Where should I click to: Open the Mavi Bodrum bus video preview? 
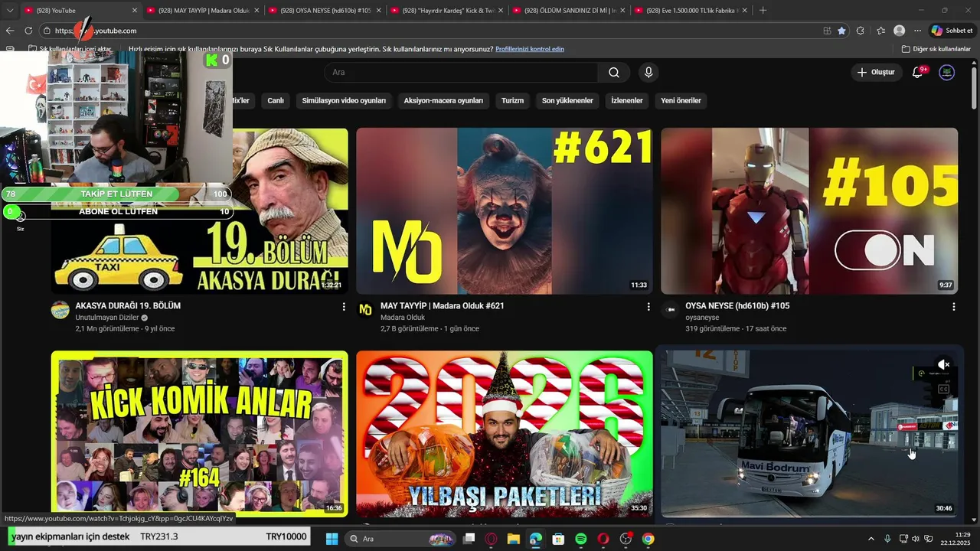[x=809, y=433]
